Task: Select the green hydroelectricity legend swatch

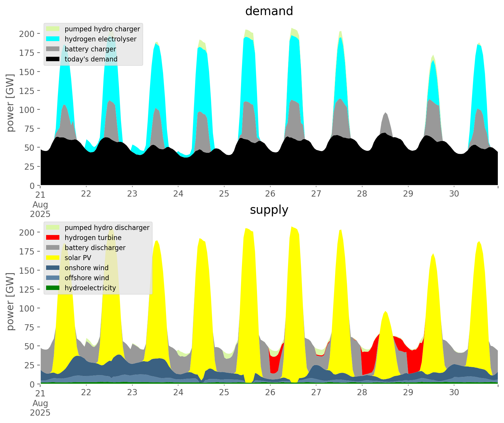Action: (x=53, y=288)
